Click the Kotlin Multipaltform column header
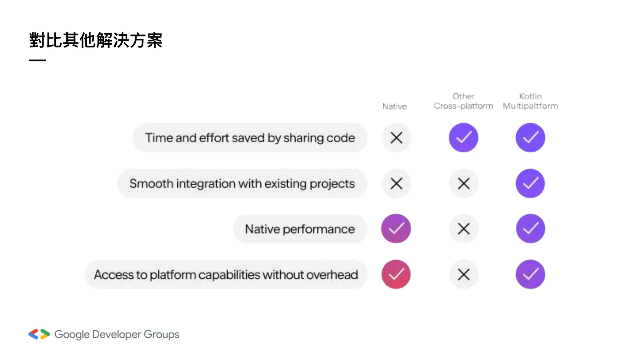Viewport: 644px width, 362px height. pos(530,101)
